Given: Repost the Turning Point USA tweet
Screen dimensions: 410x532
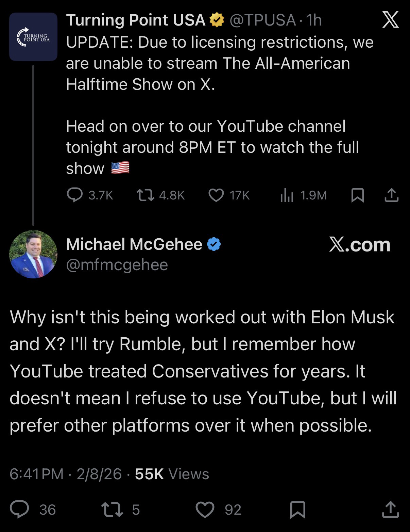Looking at the screenshot, I should (146, 195).
